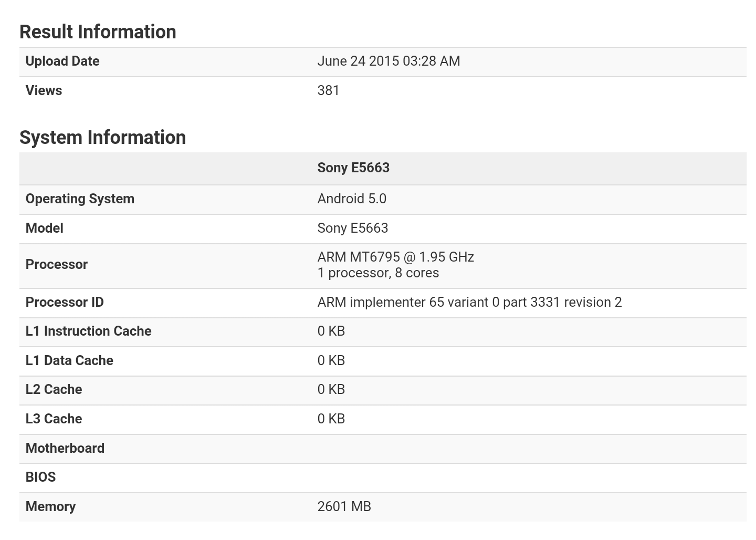
Task: Select the Motherboard row label
Action: pyautogui.click(x=65, y=449)
